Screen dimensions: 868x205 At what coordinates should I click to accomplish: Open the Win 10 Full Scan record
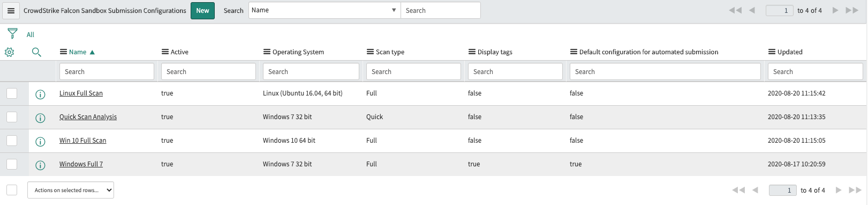click(x=82, y=141)
